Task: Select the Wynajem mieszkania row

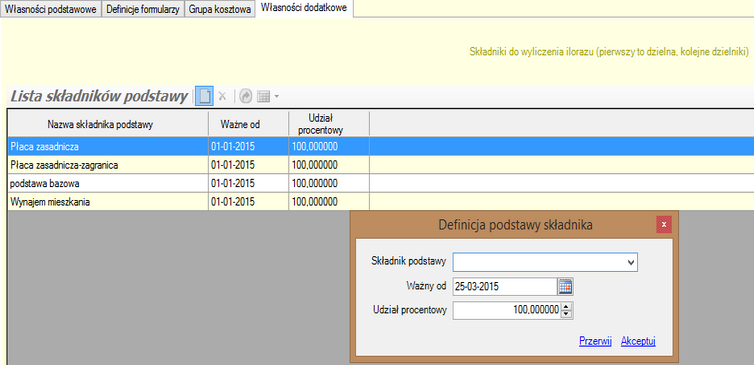Action: 381,202
